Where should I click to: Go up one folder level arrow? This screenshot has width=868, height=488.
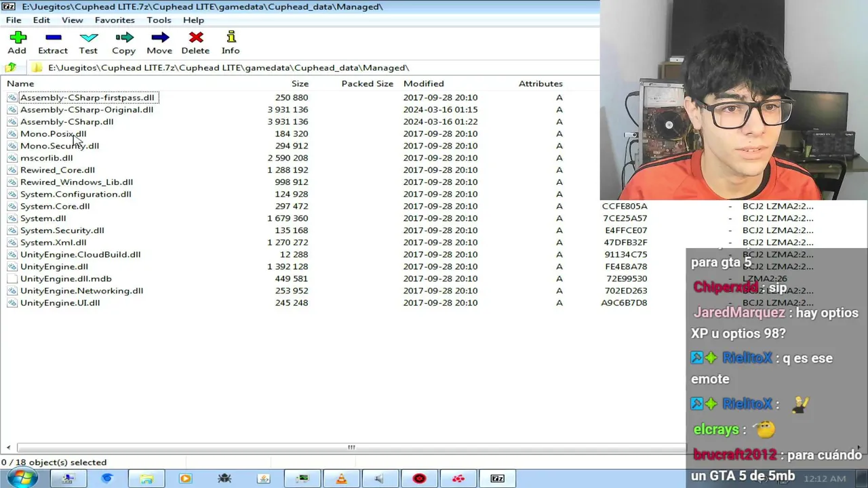click(11, 67)
